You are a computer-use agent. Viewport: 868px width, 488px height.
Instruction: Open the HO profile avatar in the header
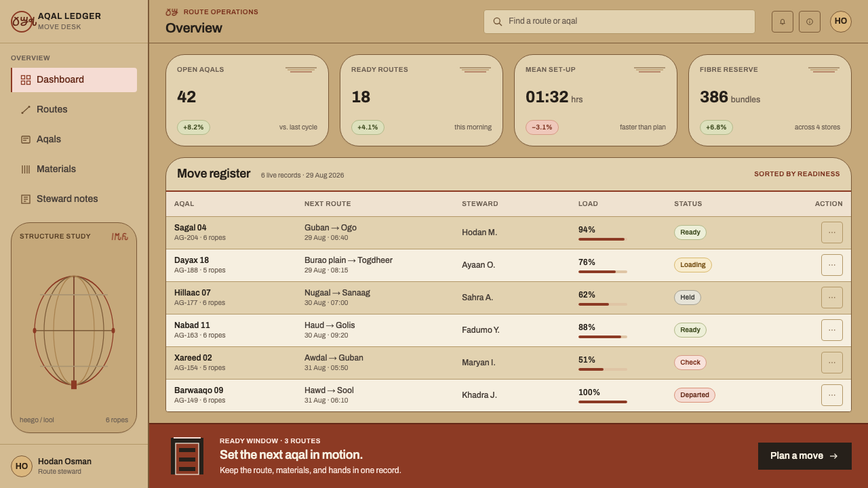tap(841, 22)
